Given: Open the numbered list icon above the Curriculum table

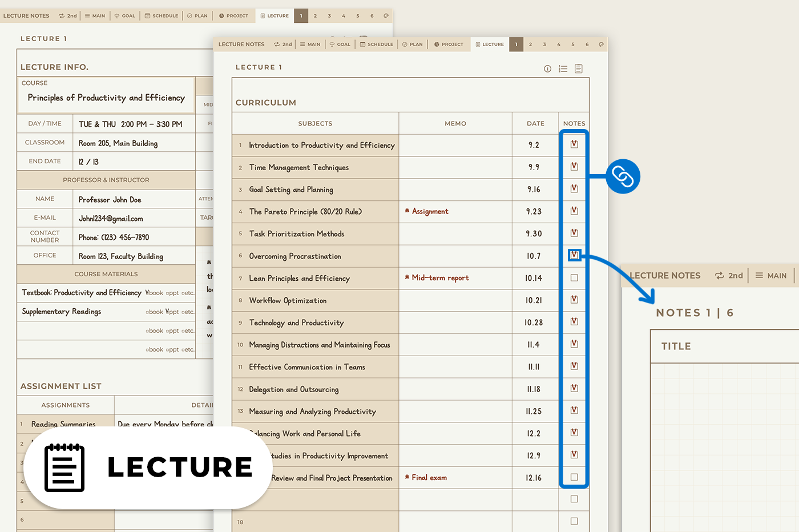Looking at the screenshot, I should (563, 68).
